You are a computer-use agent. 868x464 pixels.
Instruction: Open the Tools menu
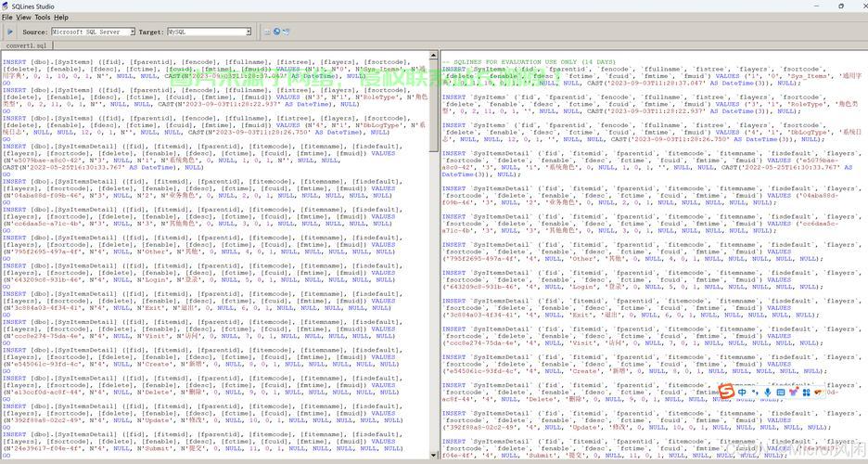[42, 17]
